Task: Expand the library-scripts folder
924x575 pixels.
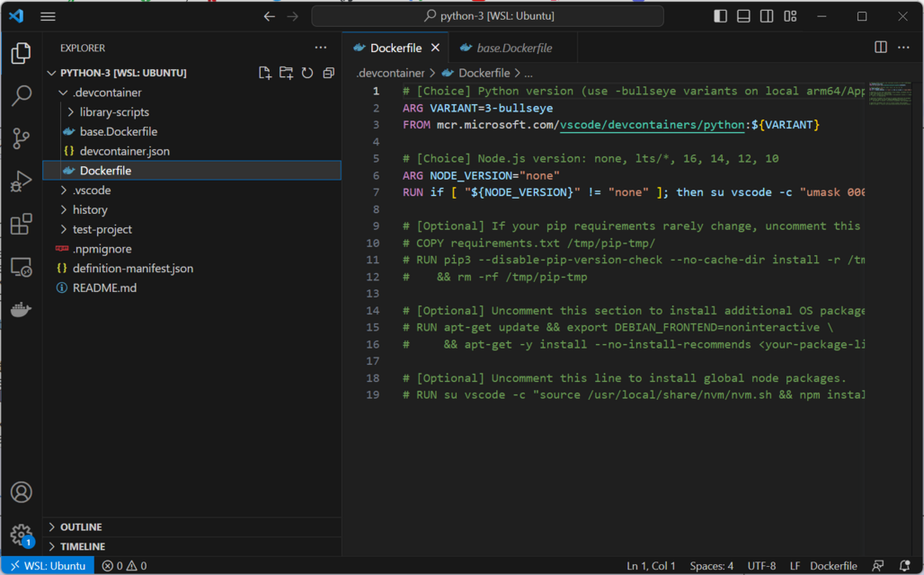Action: point(113,112)
